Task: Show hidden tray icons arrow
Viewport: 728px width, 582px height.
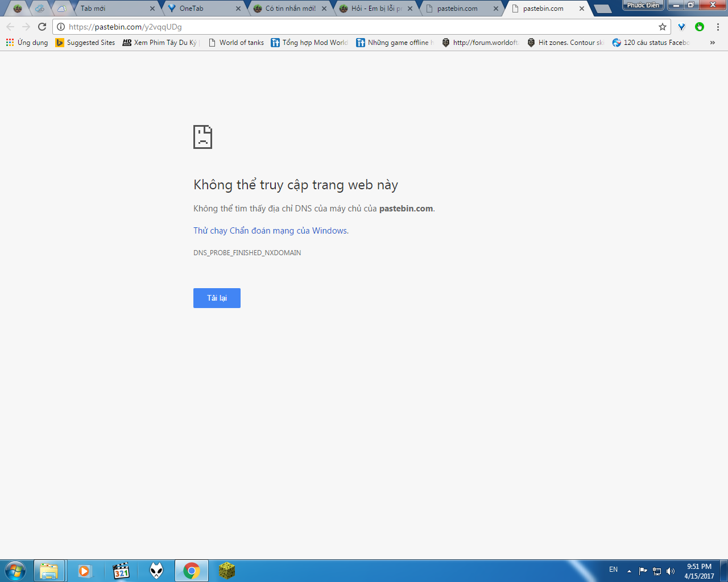Action: pyautogui.click(x=629, y=571)
